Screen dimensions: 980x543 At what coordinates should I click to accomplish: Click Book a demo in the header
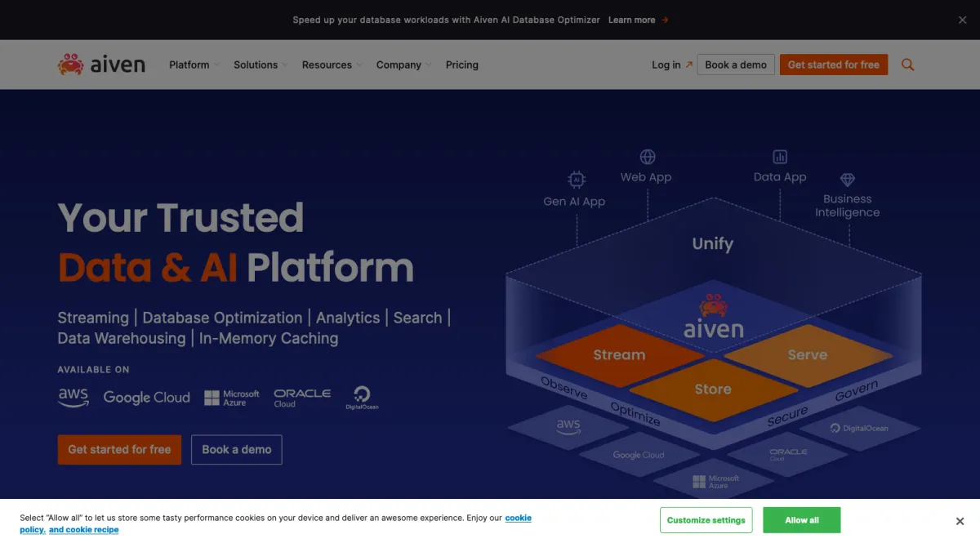pyautogui.click(x=736, y=65)
